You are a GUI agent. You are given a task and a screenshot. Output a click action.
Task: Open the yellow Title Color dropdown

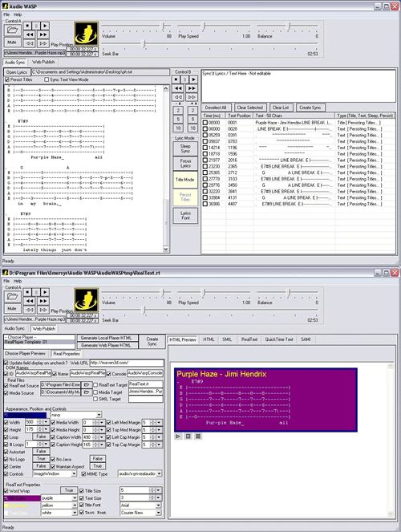[x=75, y=506]
